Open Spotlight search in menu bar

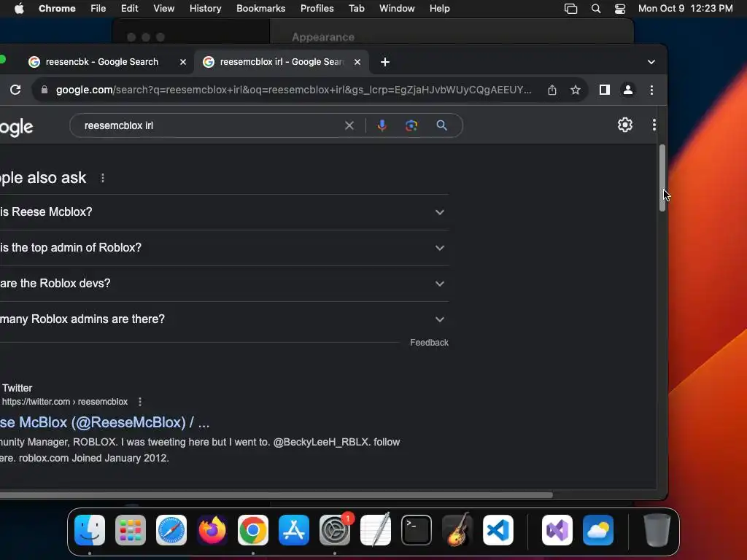[595, 9]
